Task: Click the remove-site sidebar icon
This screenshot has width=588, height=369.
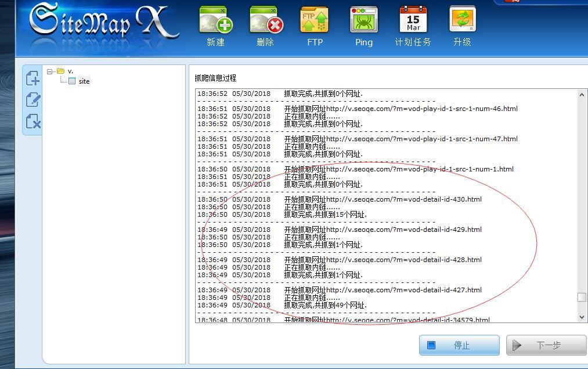Action: coord(33,121)
